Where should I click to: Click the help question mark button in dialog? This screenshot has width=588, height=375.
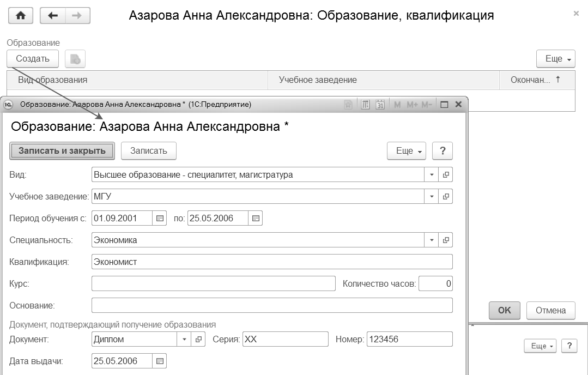click(x=442, y=151)
